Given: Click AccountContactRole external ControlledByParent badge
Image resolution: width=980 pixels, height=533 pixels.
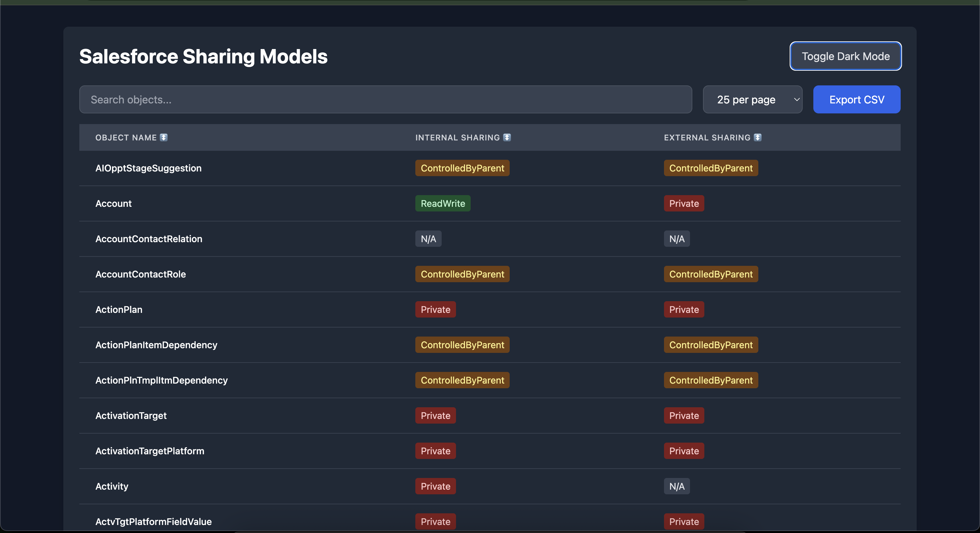Looking at the screenshot, I should [710, 275].
